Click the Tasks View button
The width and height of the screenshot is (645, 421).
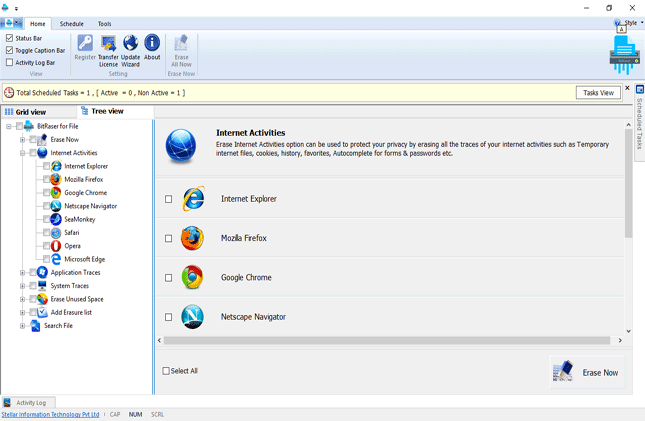598,93
